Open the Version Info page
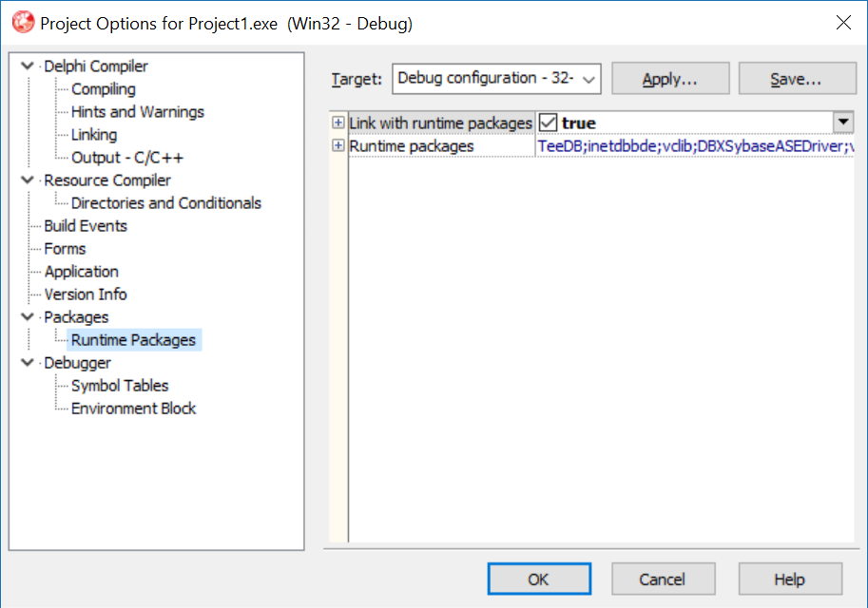This screenshot has height=608, width=868. (86, 294)
